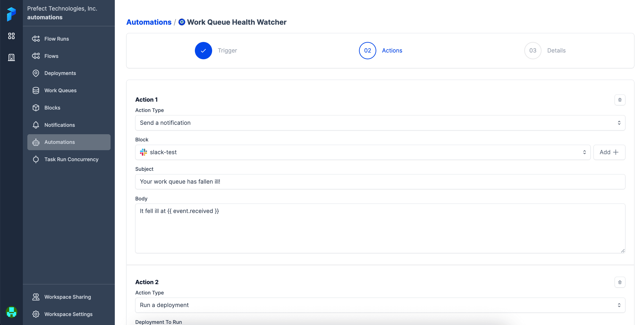Click the Add block button
Screen dimensions: 644x325
point(609,152)
